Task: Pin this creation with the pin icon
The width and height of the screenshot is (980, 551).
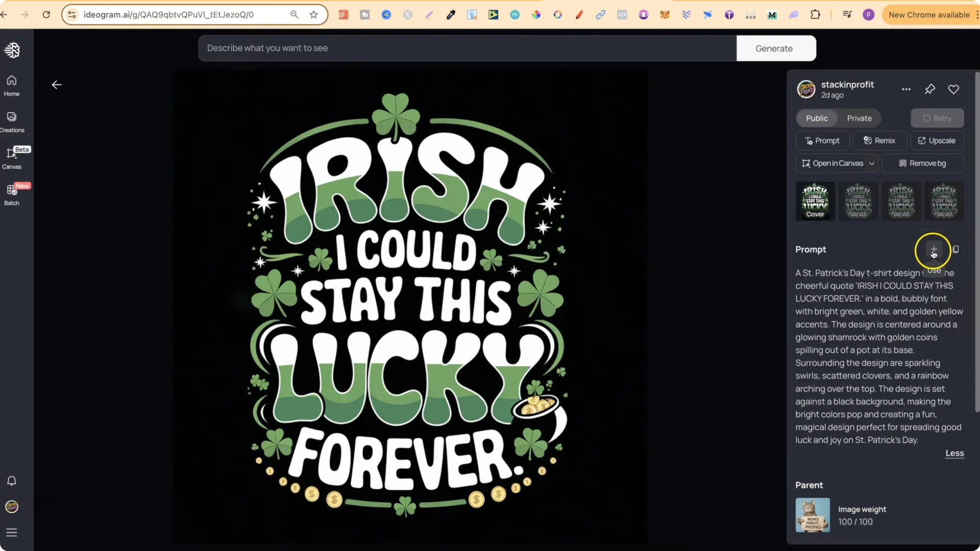Action: tap(930, 89)
